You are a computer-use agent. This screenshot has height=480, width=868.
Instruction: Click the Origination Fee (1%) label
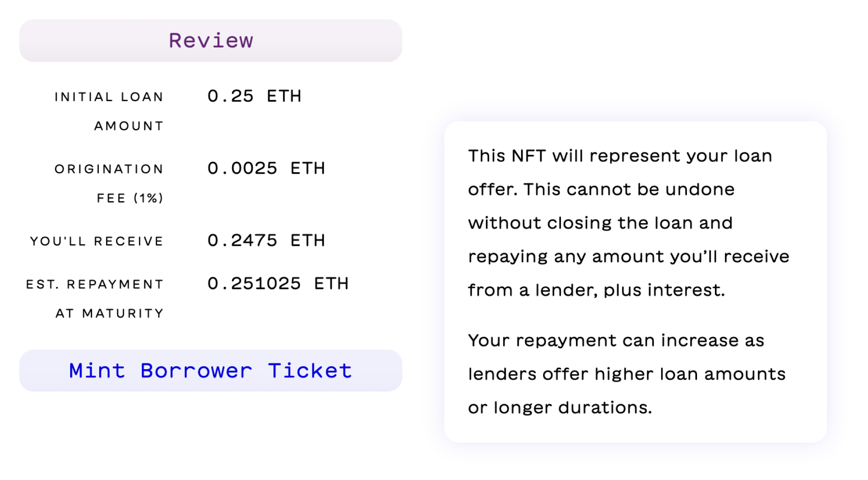[109, 183]
